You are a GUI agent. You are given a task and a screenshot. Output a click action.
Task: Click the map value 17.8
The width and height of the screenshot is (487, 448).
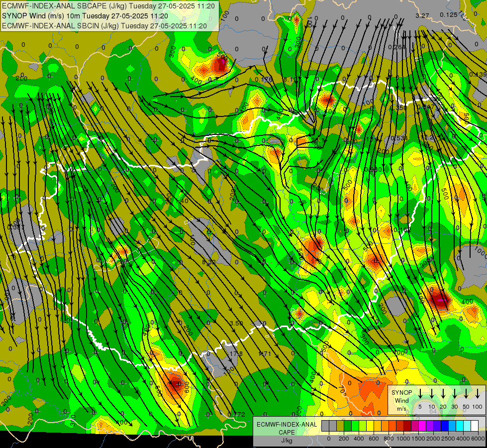pyautogui.click(x=236, y=353)
